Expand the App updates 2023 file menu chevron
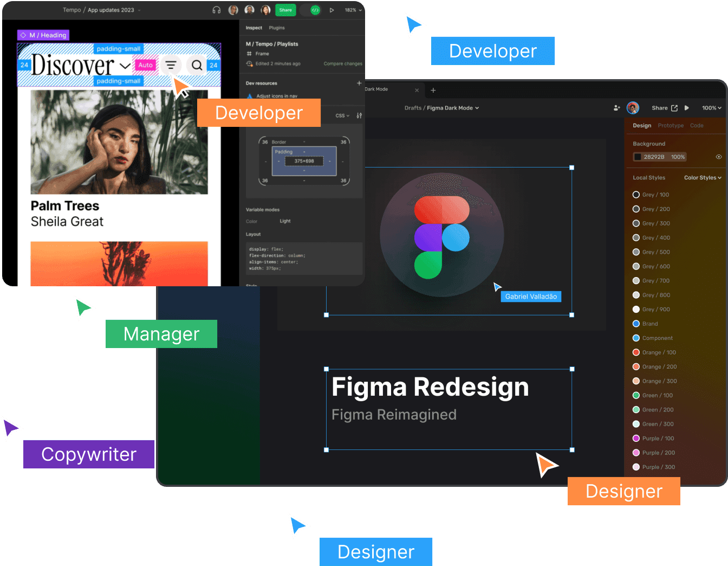This screenshot has height=566, width=728. pos(139,10)
